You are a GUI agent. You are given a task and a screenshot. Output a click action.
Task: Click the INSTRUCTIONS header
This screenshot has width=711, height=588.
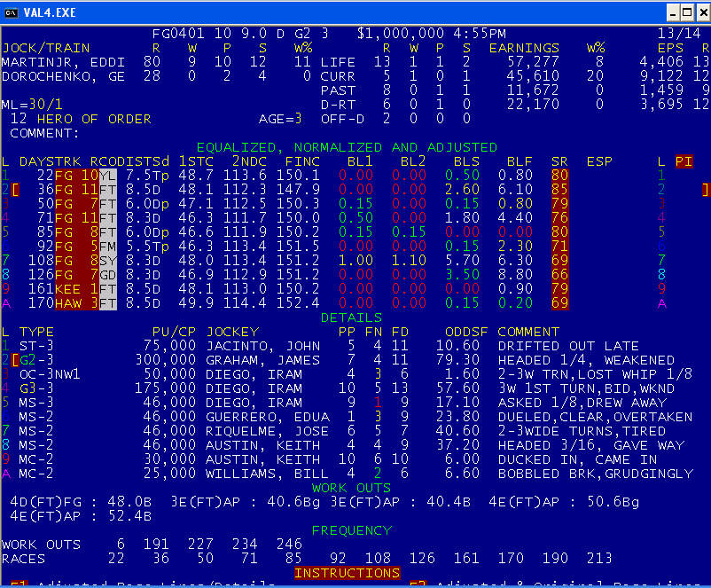[x=348, y=573]
